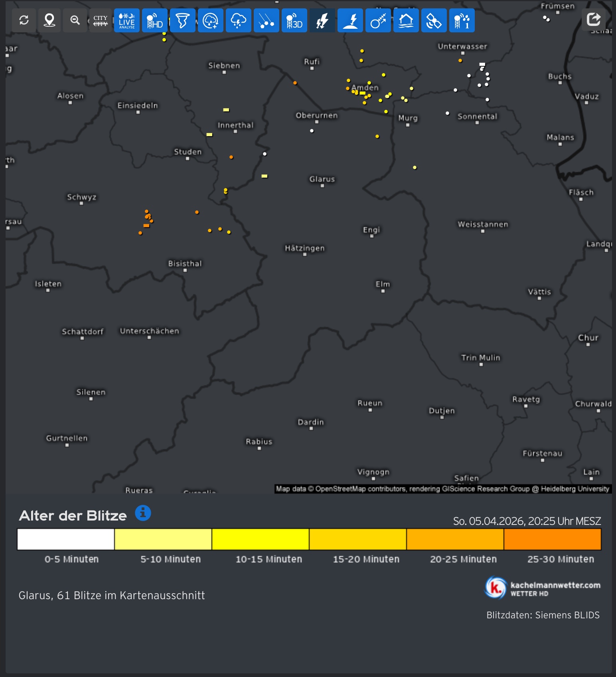616x677 pixels.
Task: Select the radar precipitation 1 icon
Action: [x=462, y=20]
